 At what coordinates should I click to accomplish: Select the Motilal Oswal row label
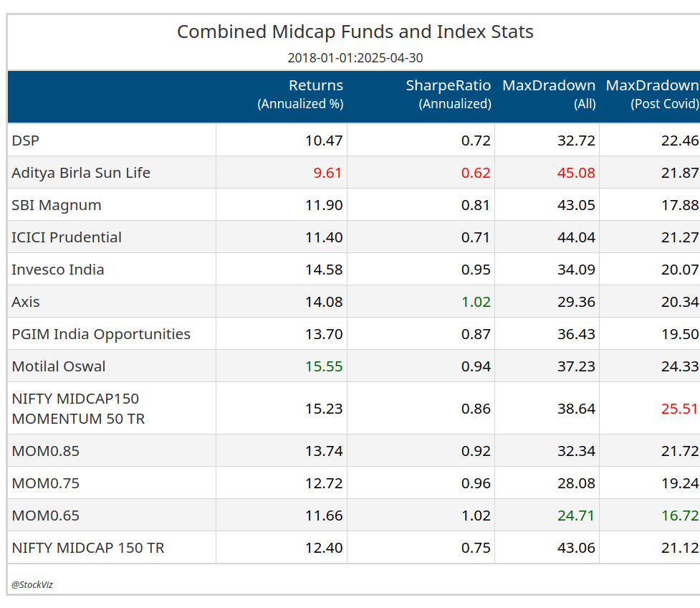pyautogui.click(x=59, y=366)
